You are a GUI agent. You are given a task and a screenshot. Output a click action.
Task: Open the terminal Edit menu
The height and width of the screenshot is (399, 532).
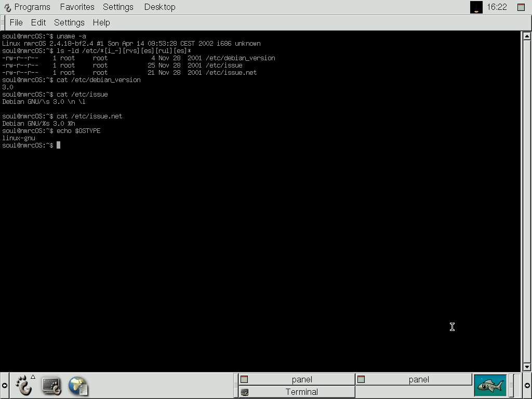[38, 23]
